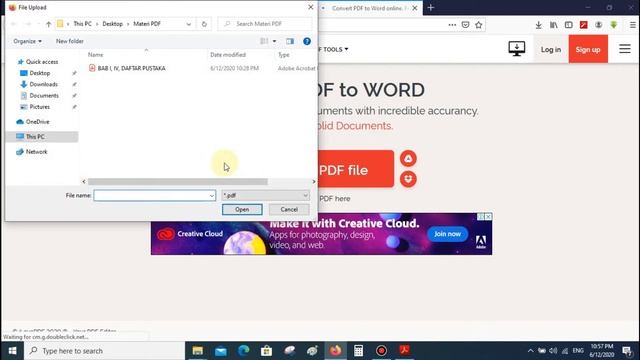Screen dimensions: 640x360
Task: Expand the view options dropdown arrow
Action: pyautogui.click(x=274, y=41)
